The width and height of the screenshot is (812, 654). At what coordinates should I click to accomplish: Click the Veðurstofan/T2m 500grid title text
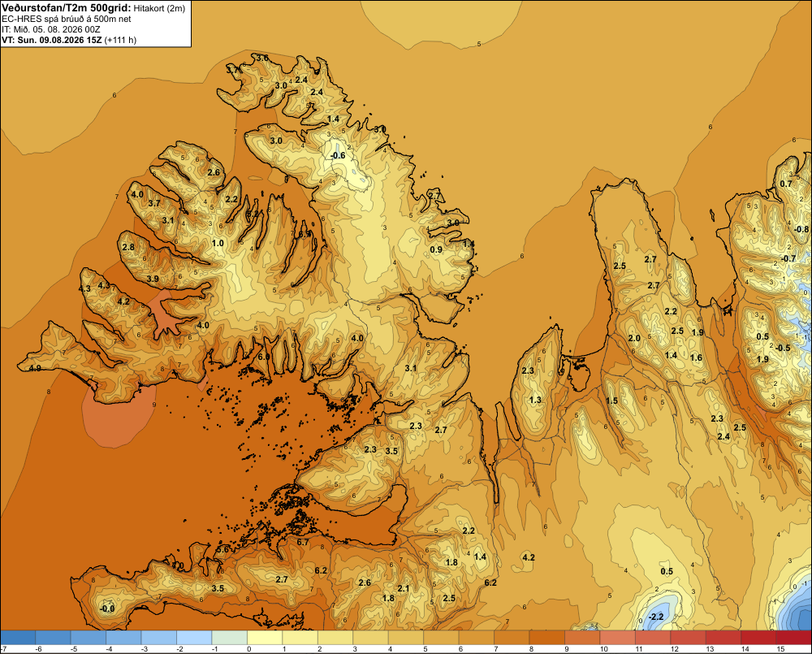pyautogui.click(x=66, y=7)
